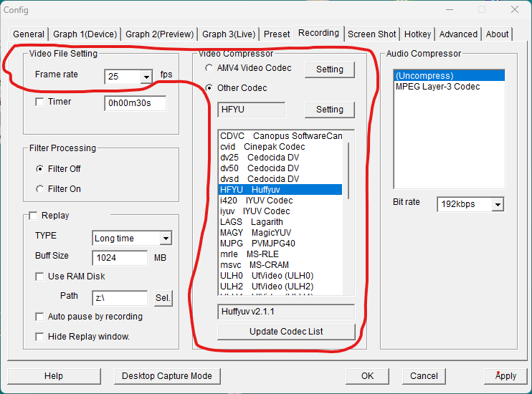532x394 pixels.
Task: Click the Huffyuv v2.1.1 info field
Action: tap(286, 312)
